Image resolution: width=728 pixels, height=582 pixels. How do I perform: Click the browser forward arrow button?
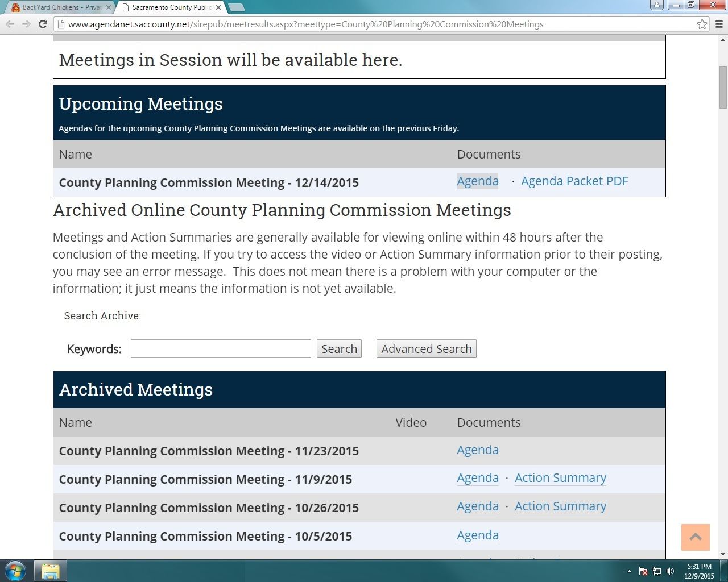(26, 24)
